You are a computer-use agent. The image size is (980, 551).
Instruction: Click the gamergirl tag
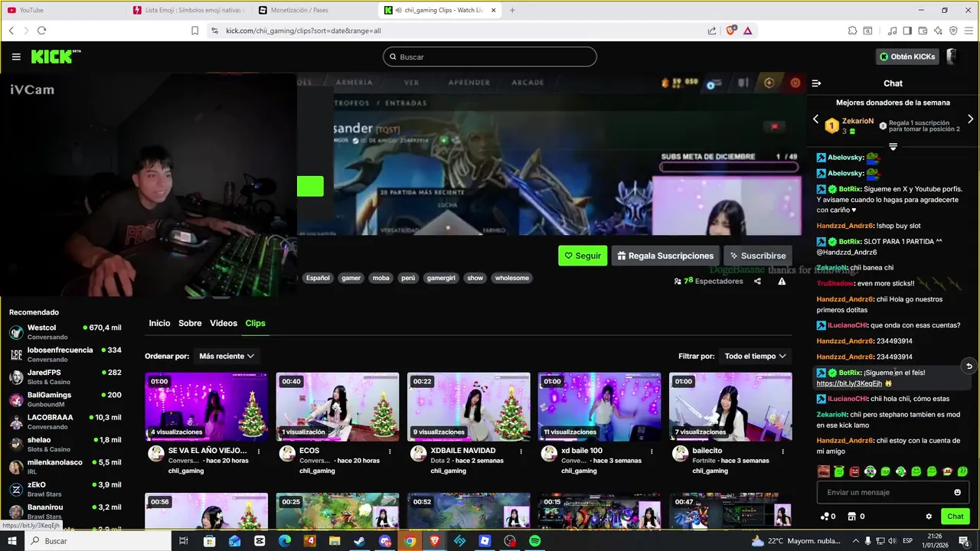pyautogui.click(x=442, y=278)
